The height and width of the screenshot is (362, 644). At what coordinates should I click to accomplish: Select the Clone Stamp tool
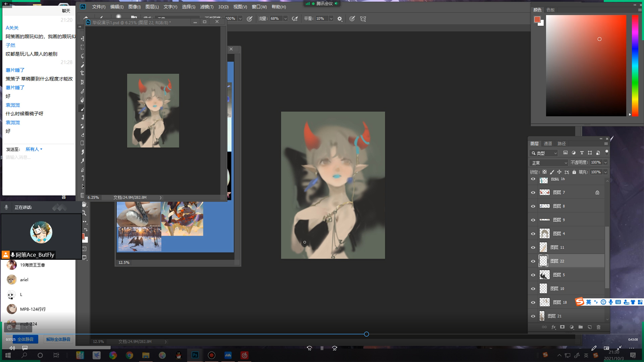[82, 117]
